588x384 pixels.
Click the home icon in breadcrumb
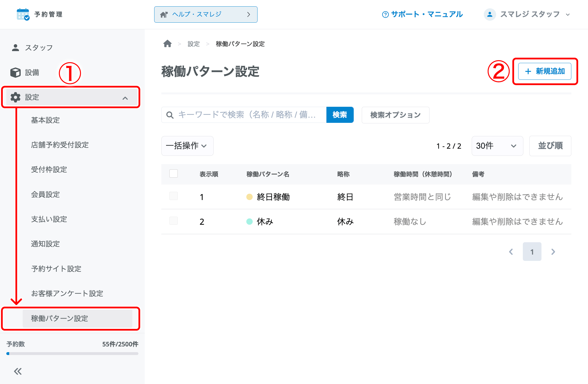pos(167,44)
